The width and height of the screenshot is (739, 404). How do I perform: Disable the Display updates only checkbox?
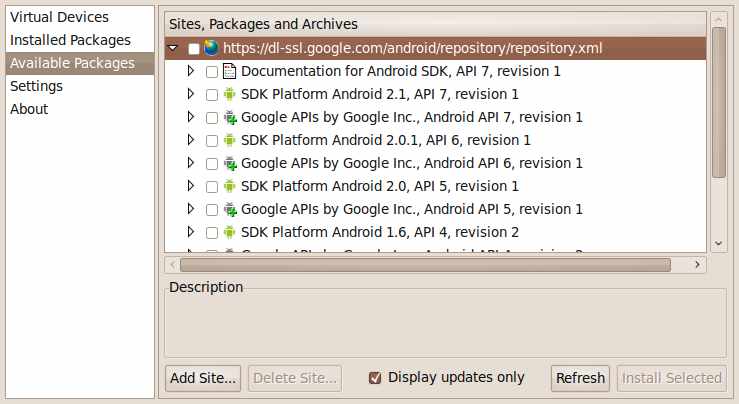[376, 377]
